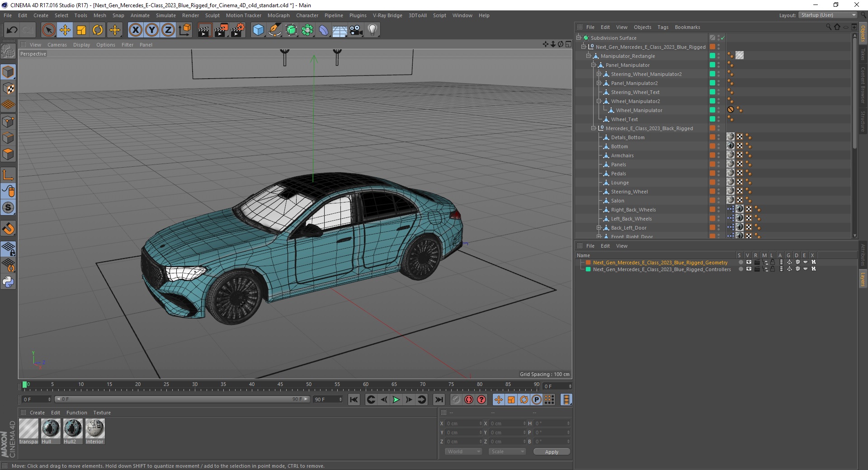Screen dimensions: 868x470
Task: Open the Array modeling objects icon
Action: (307, 30)
